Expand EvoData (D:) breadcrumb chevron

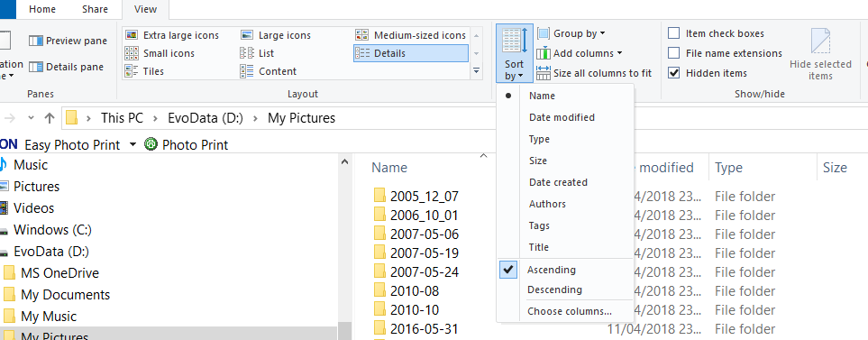[255, 118]
